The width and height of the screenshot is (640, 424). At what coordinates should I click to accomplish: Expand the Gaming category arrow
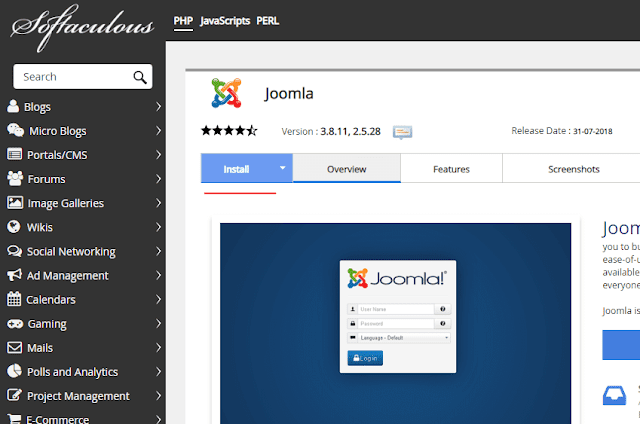pyautogui.click(x=159, y=323)
